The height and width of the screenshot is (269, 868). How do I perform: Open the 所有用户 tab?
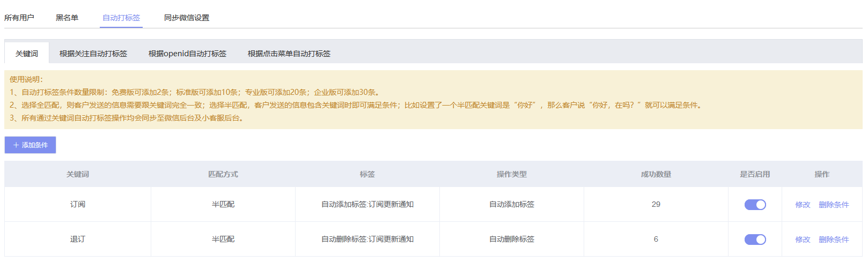19,18
